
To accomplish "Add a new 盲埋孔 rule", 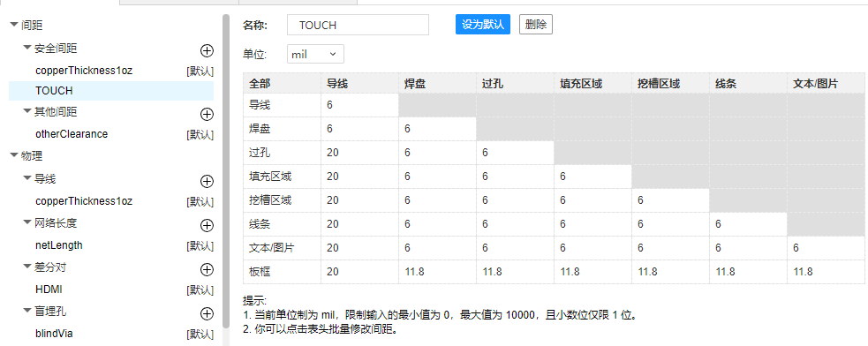I will (x=207, y=314).
